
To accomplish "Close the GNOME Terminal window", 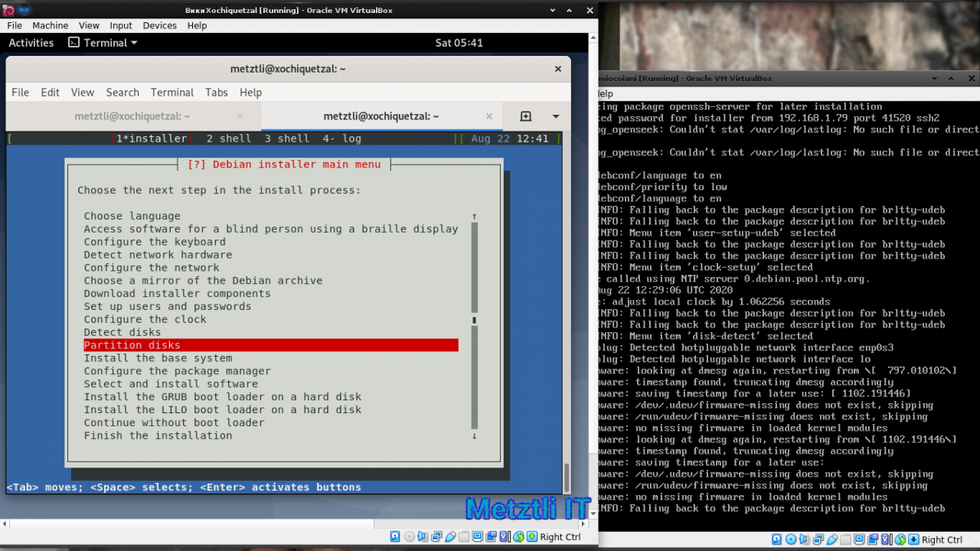I will (x=558, y=69).
